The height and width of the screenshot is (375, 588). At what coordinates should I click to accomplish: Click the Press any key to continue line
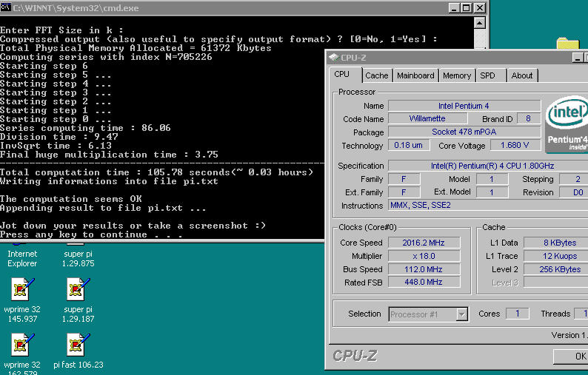click(x=91, y=234)
